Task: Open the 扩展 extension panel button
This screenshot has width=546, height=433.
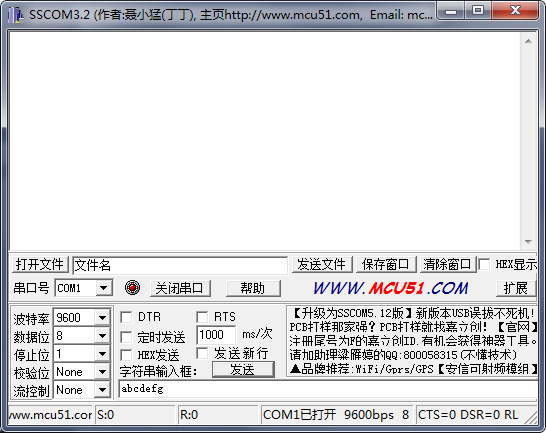Action: click(516, 288)
